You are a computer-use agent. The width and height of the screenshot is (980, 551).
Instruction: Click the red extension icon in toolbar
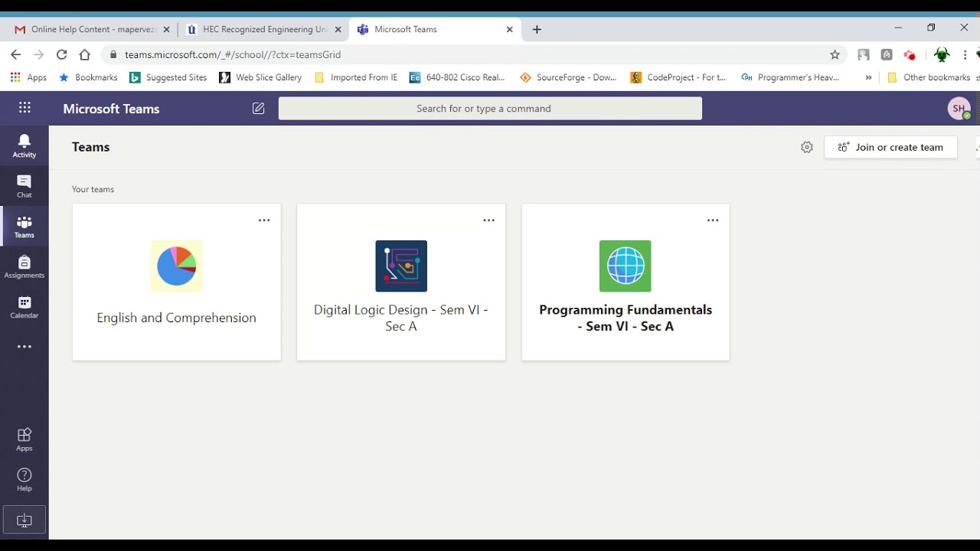[910, 54]
